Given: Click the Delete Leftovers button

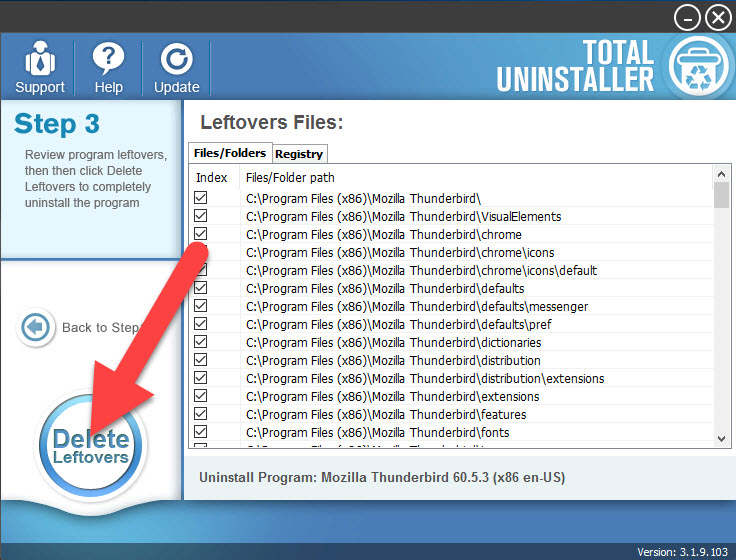Looking at the screenshot, I should [x=91, y=446].
